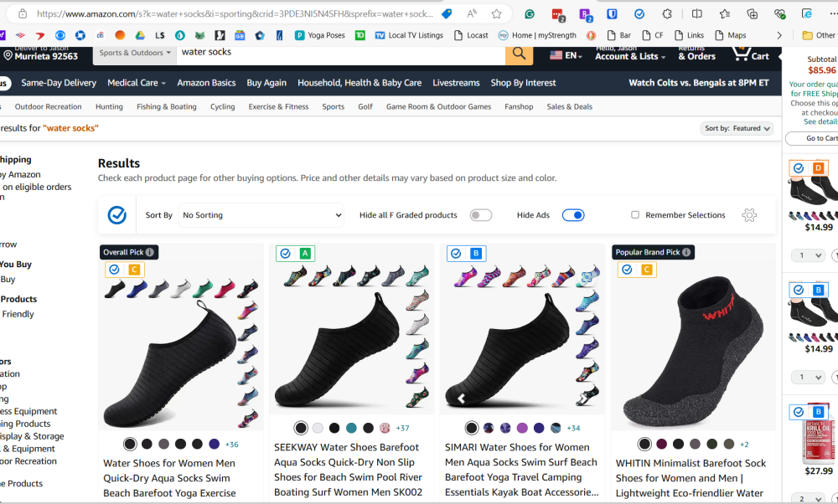The image size is (838, 504).
Task: Open the +37 more colors link
Action: (x=402, y=428)
